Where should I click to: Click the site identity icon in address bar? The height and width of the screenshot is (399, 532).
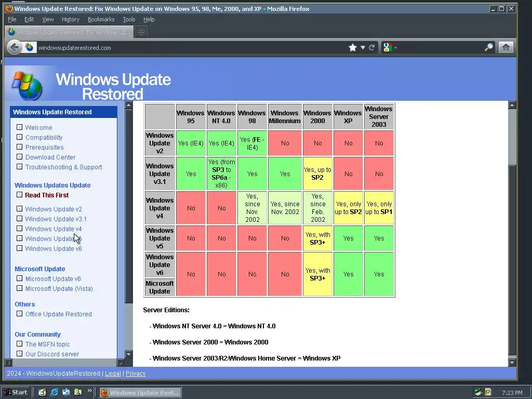[29, 47]
